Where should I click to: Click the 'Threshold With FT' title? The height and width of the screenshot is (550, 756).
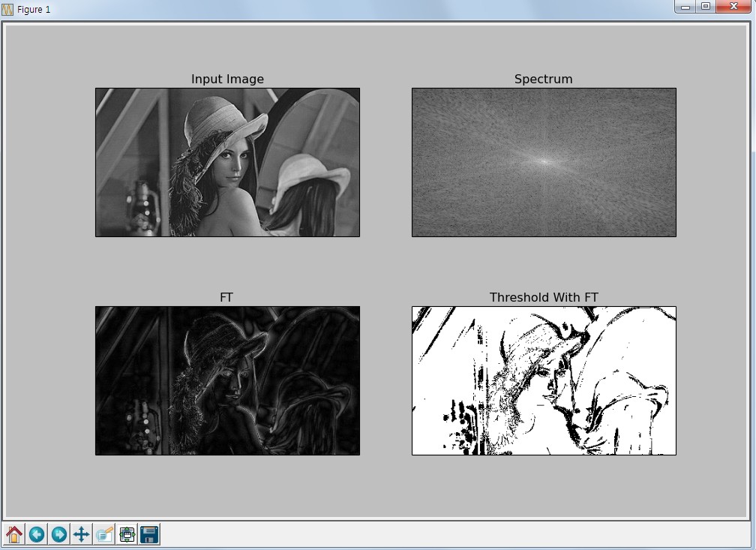[x=544, y=297]
